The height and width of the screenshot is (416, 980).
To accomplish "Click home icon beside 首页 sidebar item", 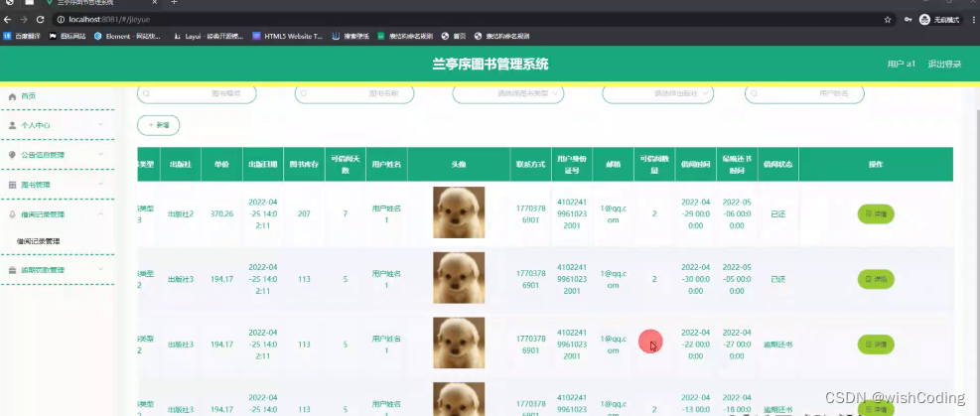I will tap(12, 97).
